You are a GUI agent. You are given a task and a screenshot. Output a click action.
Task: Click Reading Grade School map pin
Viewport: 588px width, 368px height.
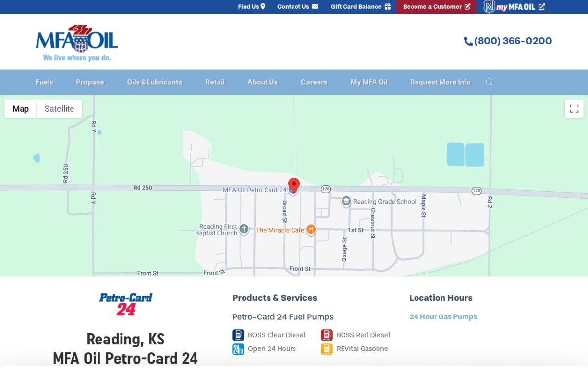[x=346, y=201]
